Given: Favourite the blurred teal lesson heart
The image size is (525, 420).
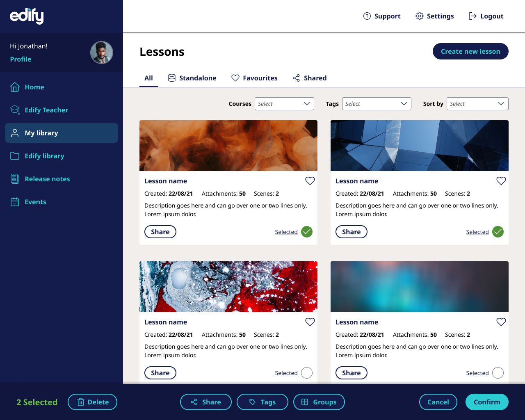Looking at the screenshot, I should (501, 322).
